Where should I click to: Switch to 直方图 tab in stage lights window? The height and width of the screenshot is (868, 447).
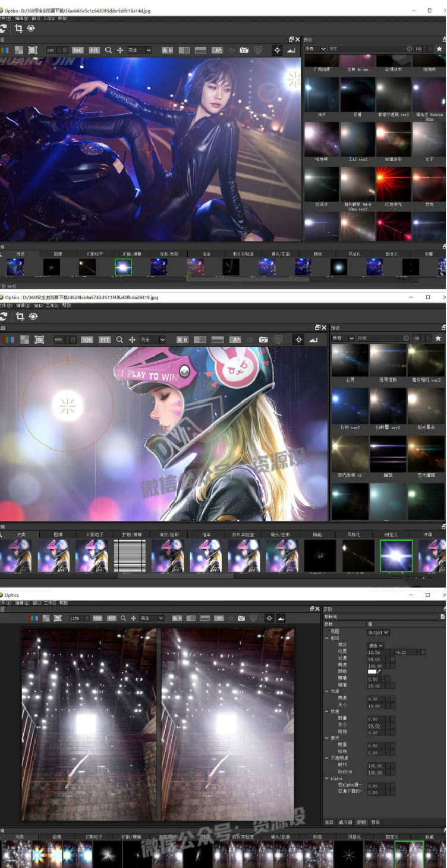pyautogui.click(x=345, y=822)
